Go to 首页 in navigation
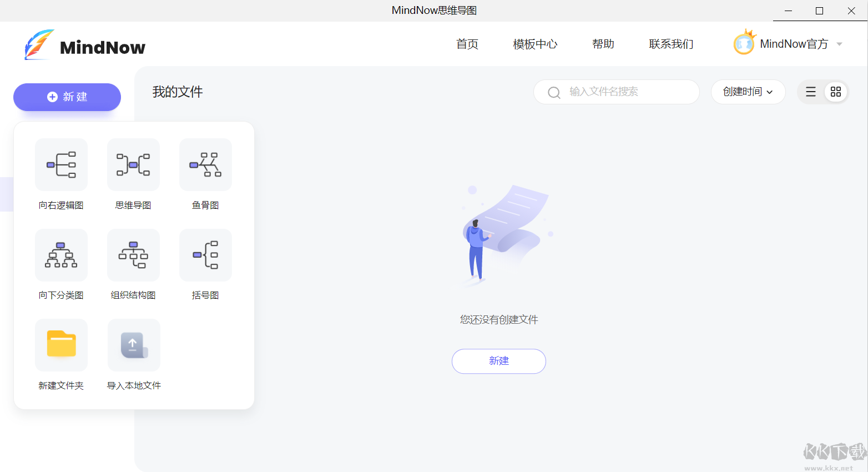The width and height of the screenshot is (868, 472). click(x=467, y=44)
